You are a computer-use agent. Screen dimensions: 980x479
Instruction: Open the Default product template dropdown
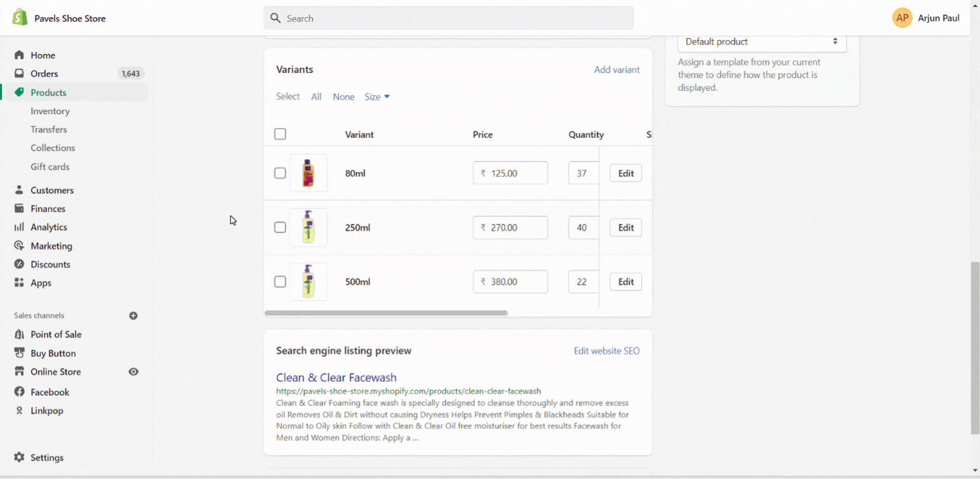pos(762,41)
